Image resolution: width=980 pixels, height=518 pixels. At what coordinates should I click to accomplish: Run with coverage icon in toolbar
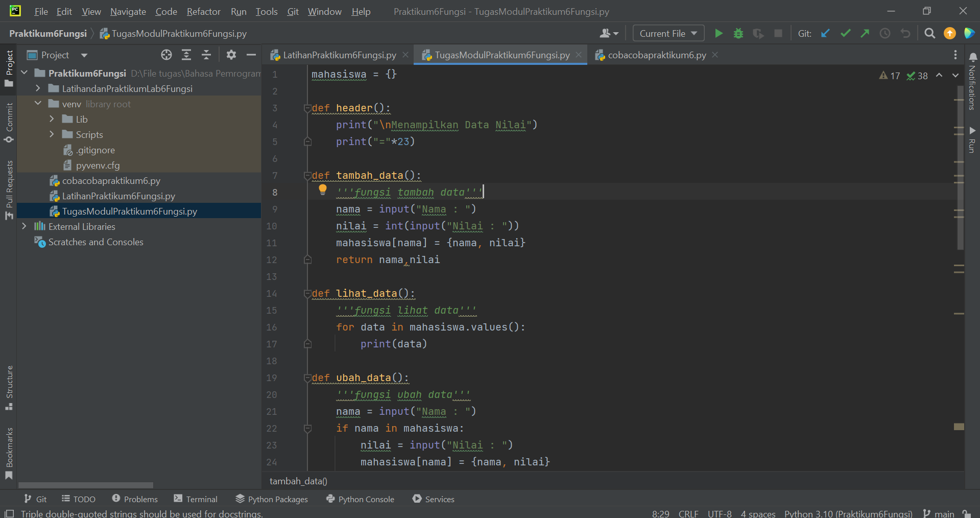[758, 34]
